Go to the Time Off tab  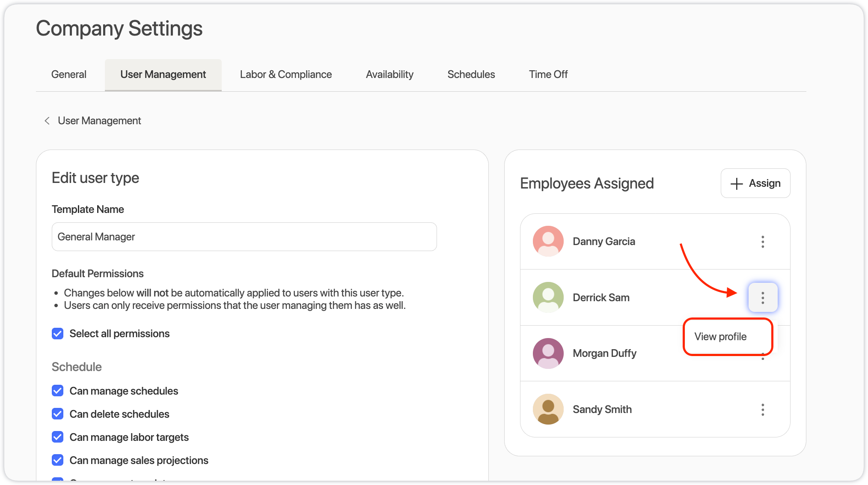point(548,75)
